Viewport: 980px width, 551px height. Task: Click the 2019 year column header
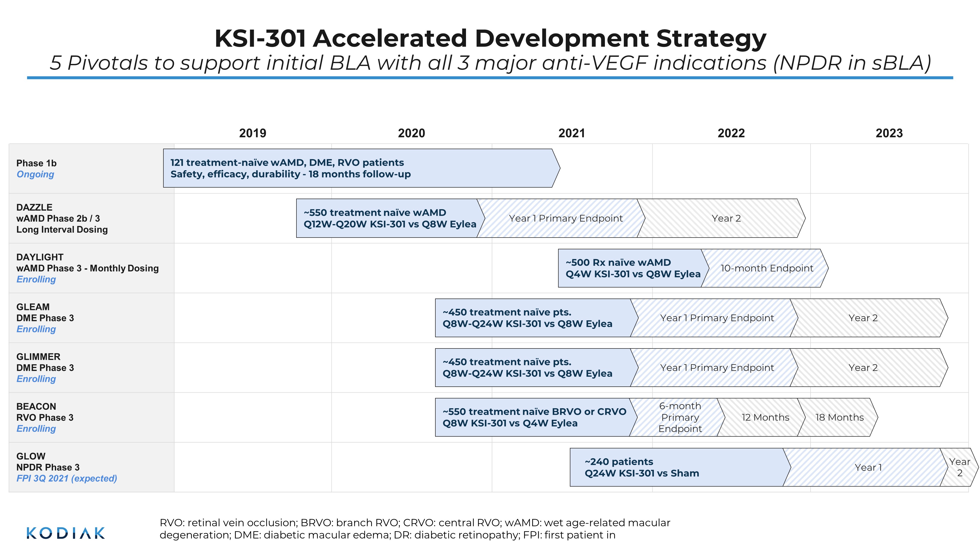tap(253, 133)
